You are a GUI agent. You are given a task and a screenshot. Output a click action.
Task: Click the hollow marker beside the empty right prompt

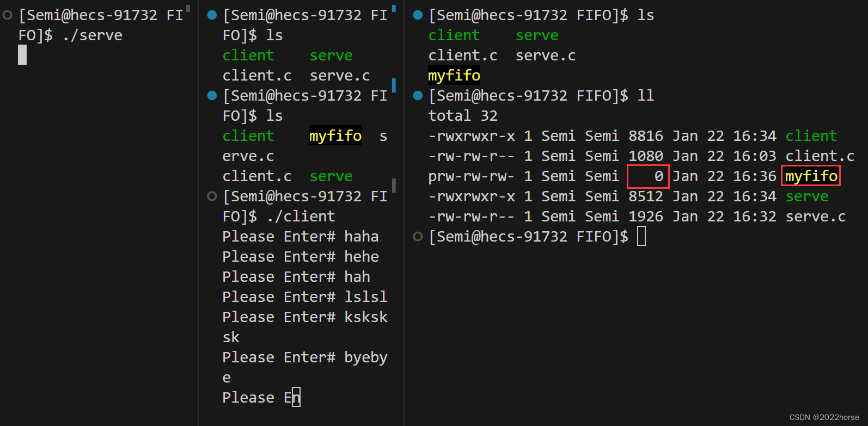(x=418, y=237)
